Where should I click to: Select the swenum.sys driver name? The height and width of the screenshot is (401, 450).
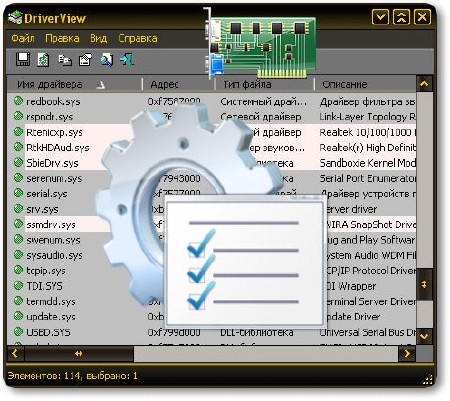tap(53, 240)
